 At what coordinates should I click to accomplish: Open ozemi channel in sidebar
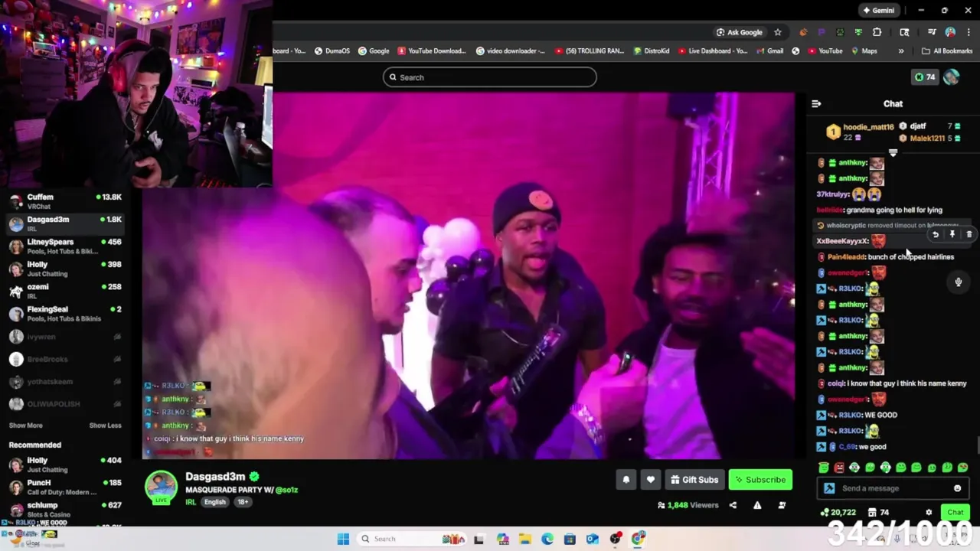pos(65,292)
